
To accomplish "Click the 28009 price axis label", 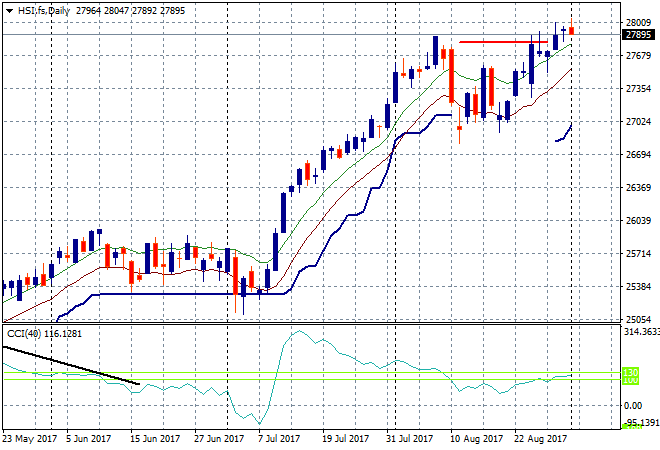I will click(638, 22).
